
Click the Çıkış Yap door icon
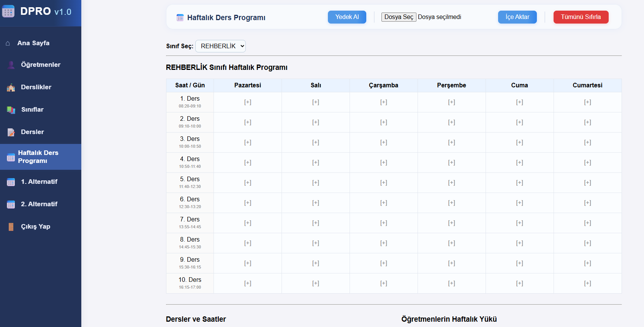[11, 227]
